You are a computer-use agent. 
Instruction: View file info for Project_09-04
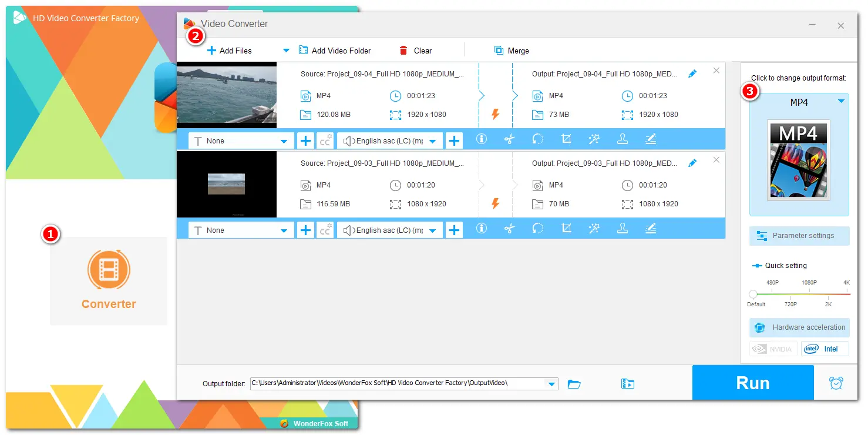[482, 139]
